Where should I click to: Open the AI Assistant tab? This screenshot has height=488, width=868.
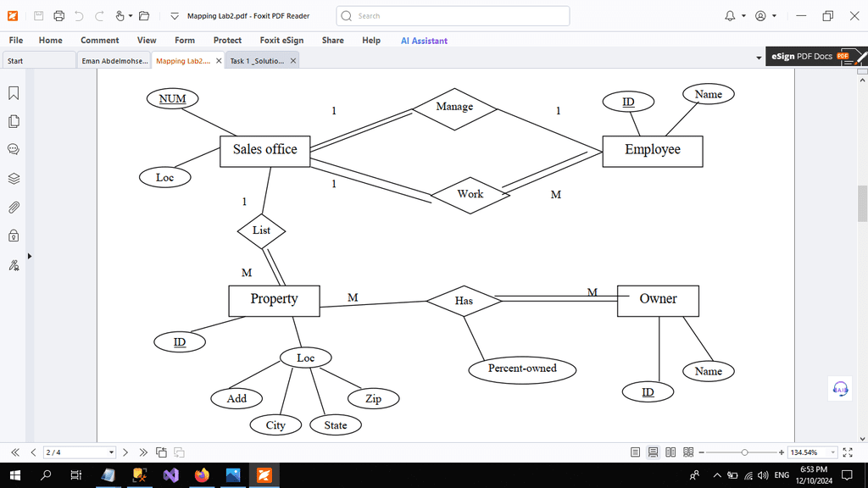424,41
